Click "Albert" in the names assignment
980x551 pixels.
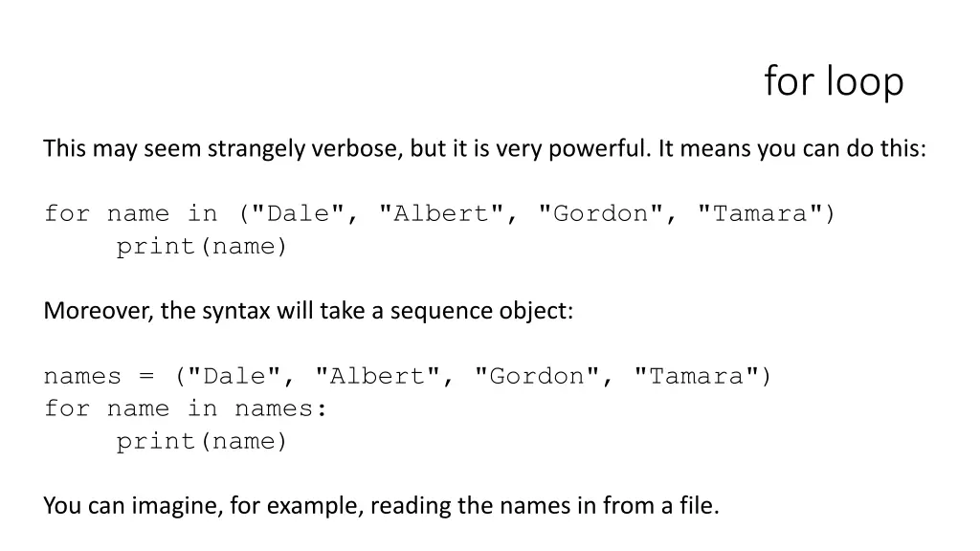377,376
